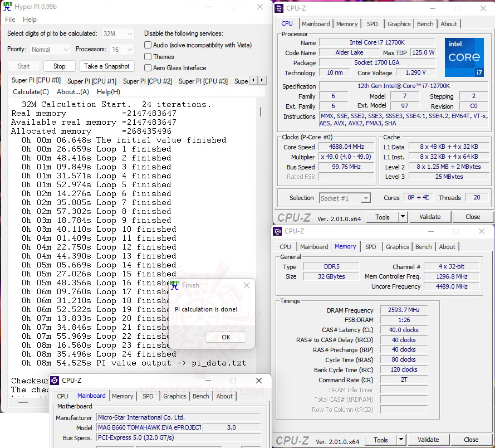Open the digits of pi 32M dropdown
The width and height of the screenshot is (495, 448).
coord(117,33)
